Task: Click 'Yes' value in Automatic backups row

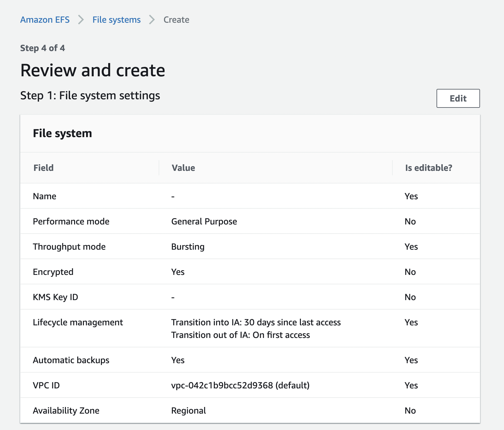Action: [x=178, y=360]
